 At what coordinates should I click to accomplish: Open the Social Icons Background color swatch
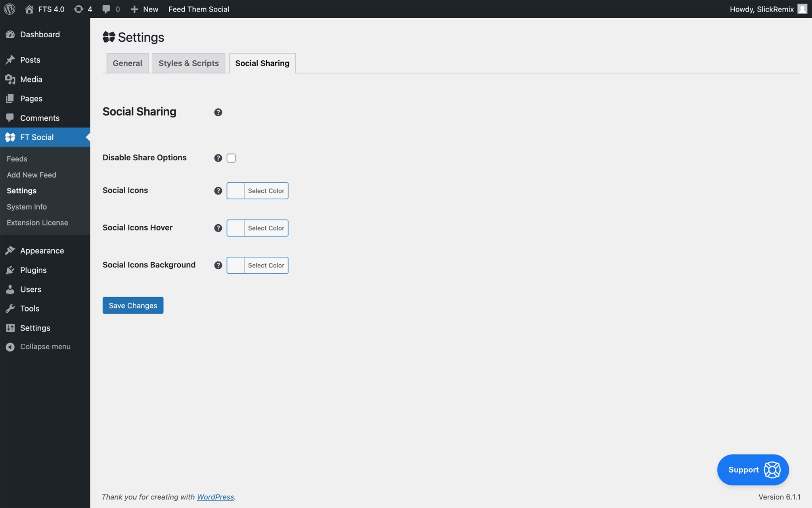(x=236, y=266)
